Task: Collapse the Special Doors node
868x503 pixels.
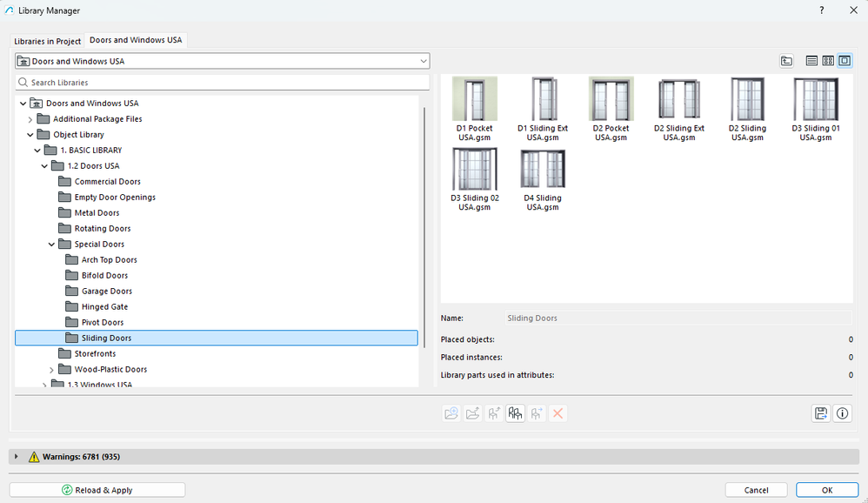Action: (51, 245)
